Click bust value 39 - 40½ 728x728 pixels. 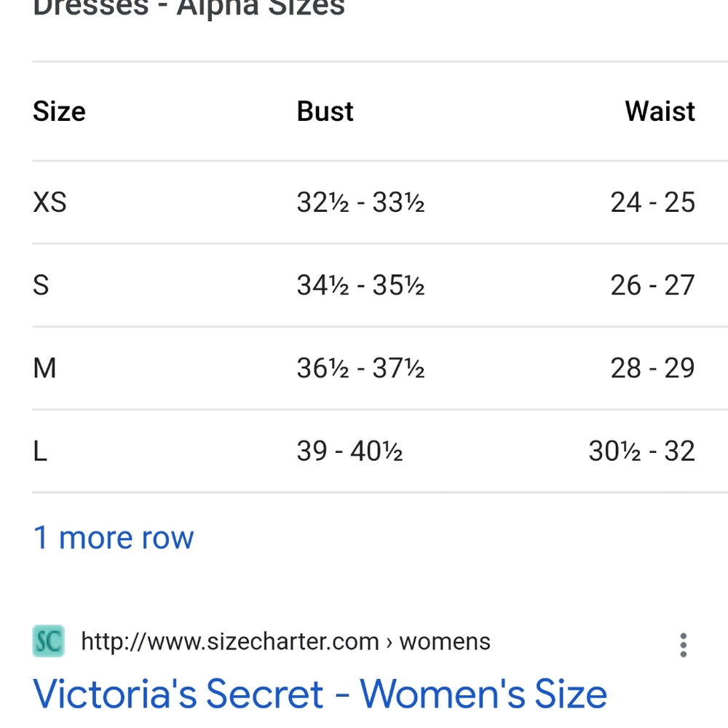point(349,451)
